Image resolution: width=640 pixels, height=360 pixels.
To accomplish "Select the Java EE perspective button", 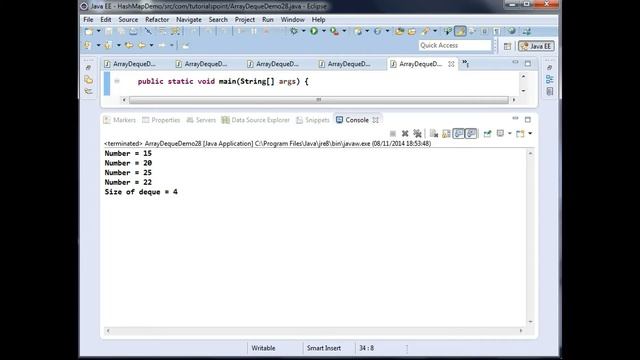I will [x=536, y=46].
